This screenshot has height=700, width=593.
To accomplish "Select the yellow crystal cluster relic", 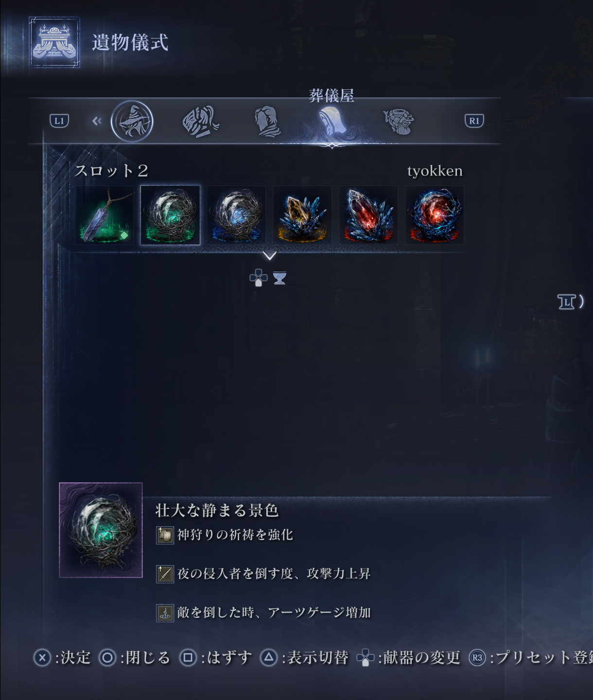I will 302,215.
